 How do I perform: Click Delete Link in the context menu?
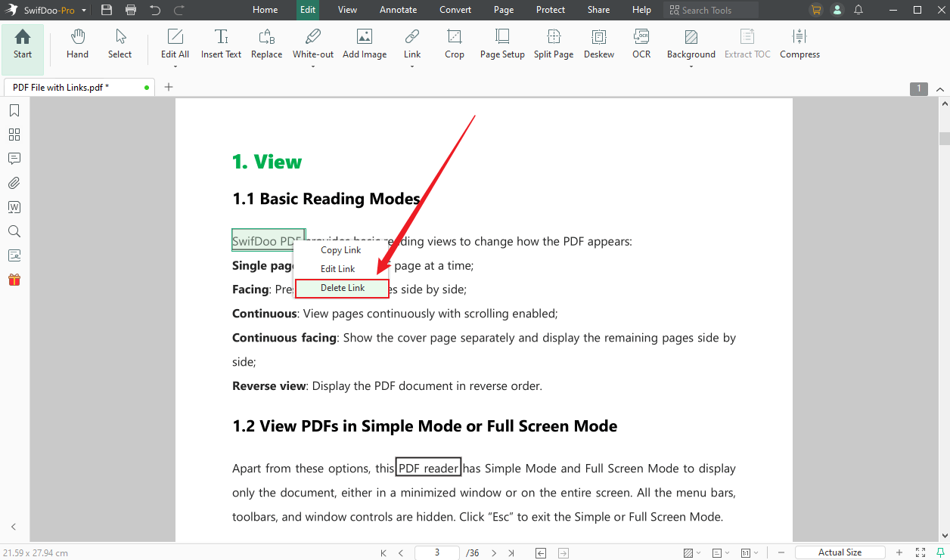(x=342, y=288)
